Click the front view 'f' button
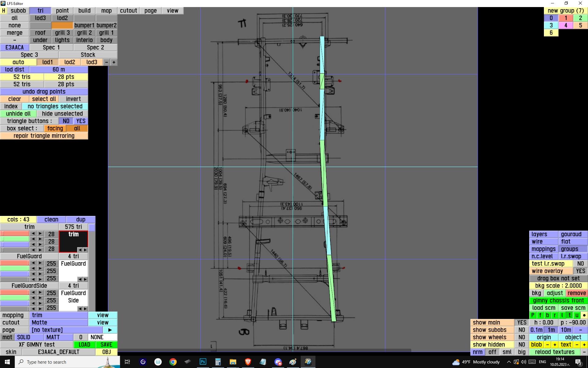Viewport: 588px width, 368px height. 540,315
